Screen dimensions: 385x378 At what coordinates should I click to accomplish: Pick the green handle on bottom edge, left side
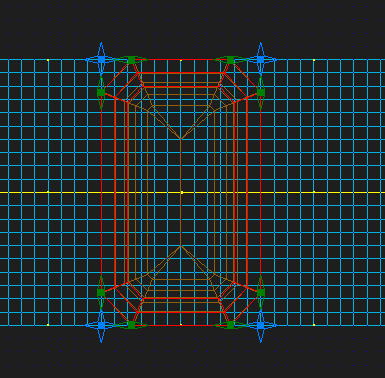tap(132, 325)
